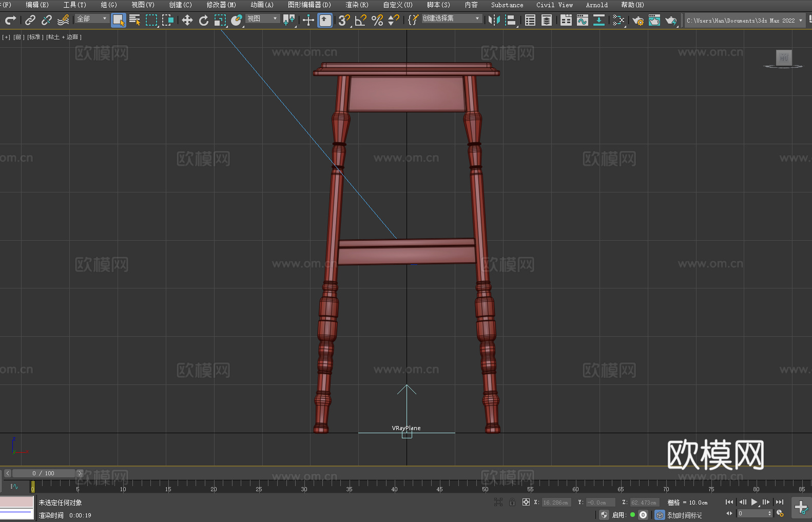This screenshot has height=522, width=812.
Task: Toggle the Spinner Snap button
Action: 394,20
